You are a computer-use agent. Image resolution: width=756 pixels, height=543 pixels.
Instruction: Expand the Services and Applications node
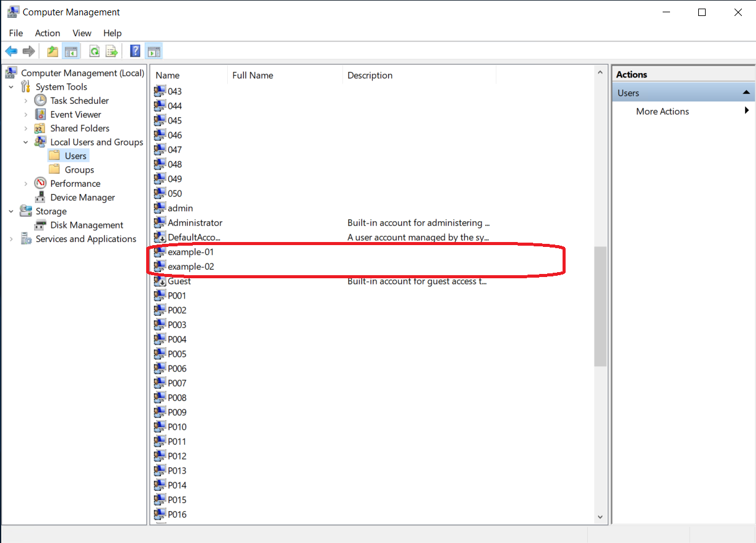click(10, 238)
